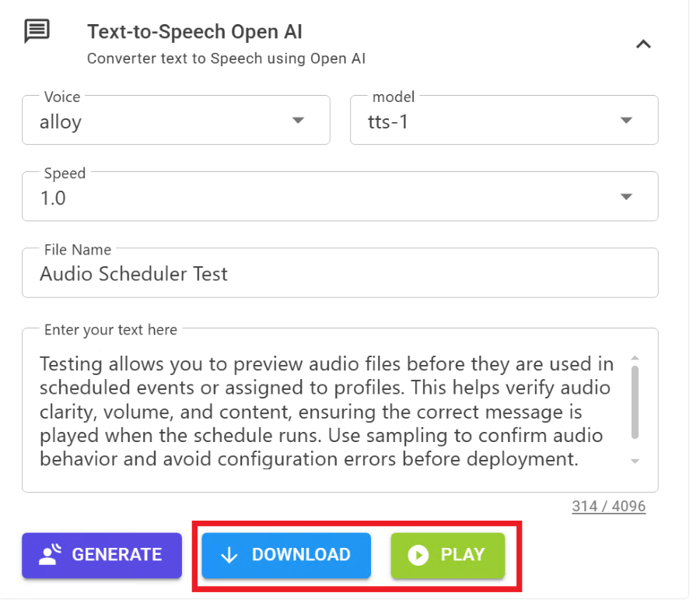This screenshot has width=700, height=600.
Task: Click the "1.0" speed value
Action: pos(53,198)
